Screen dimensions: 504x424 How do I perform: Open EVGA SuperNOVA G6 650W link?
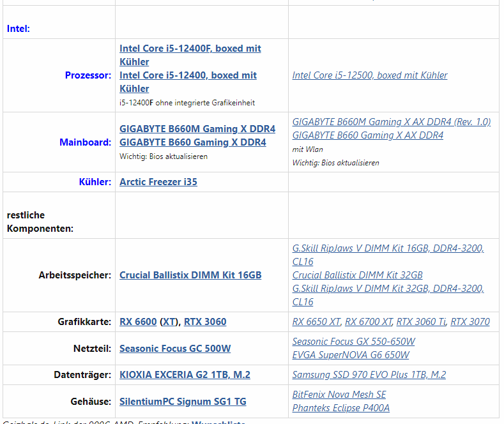point(351,355)
